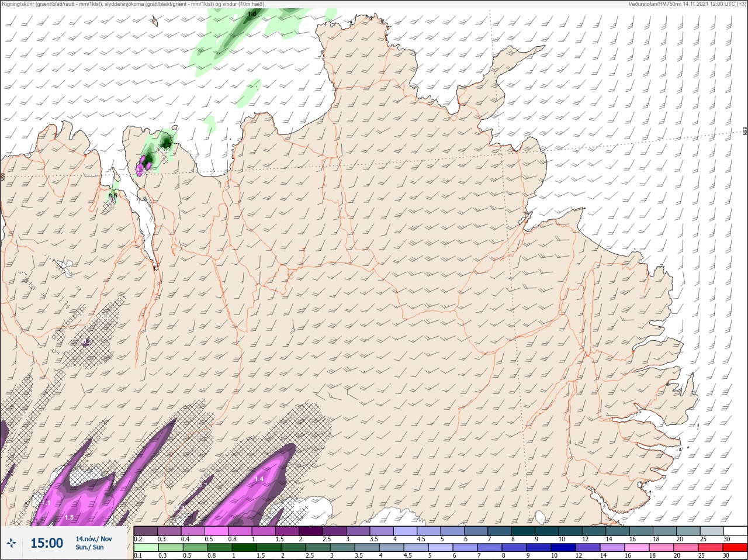
Task: Select the bright pink swatch labeled 0.5 in upper legend
Action: [216, 531]
